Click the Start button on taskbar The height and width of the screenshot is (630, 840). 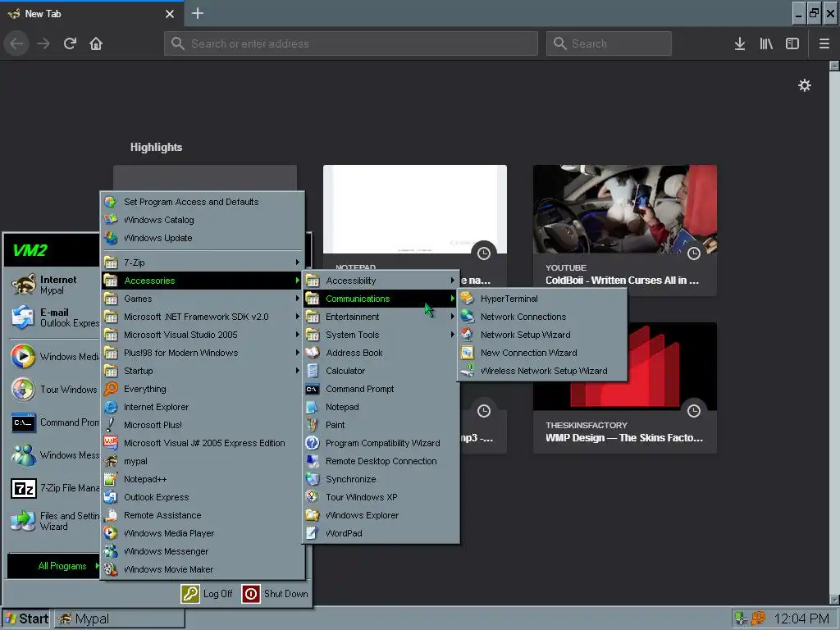pos(25,619)
